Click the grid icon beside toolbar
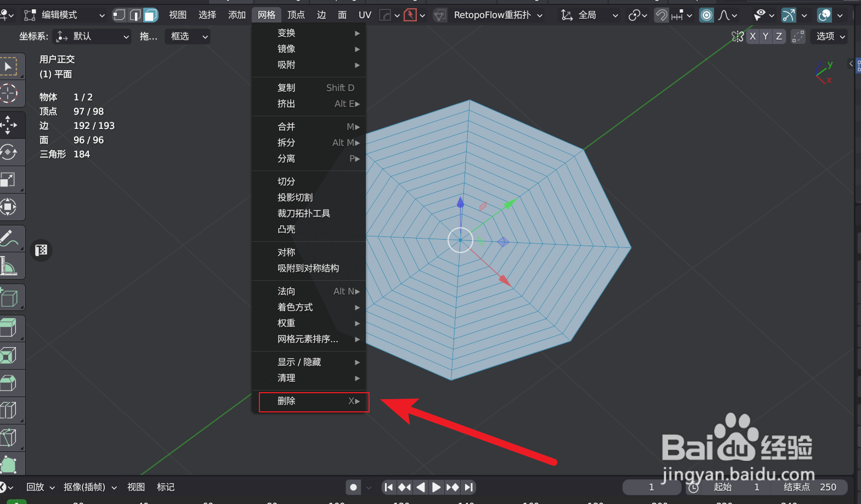 (x=41, y=250)
